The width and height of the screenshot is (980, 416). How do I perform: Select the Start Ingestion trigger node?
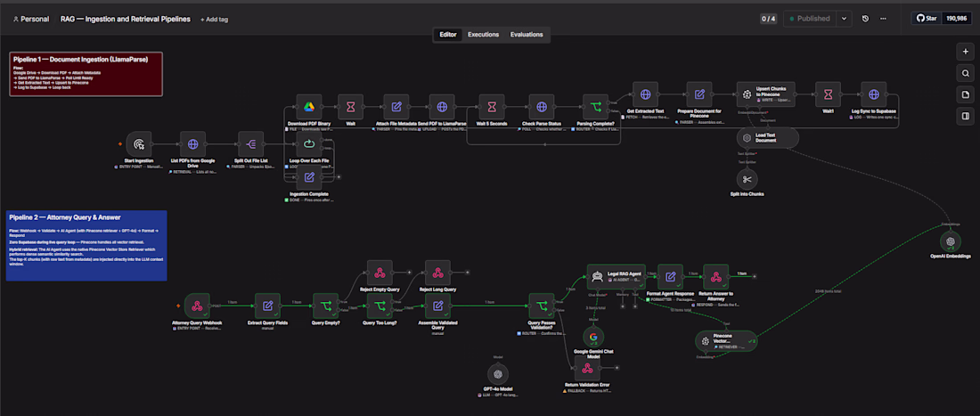(139, 144)
